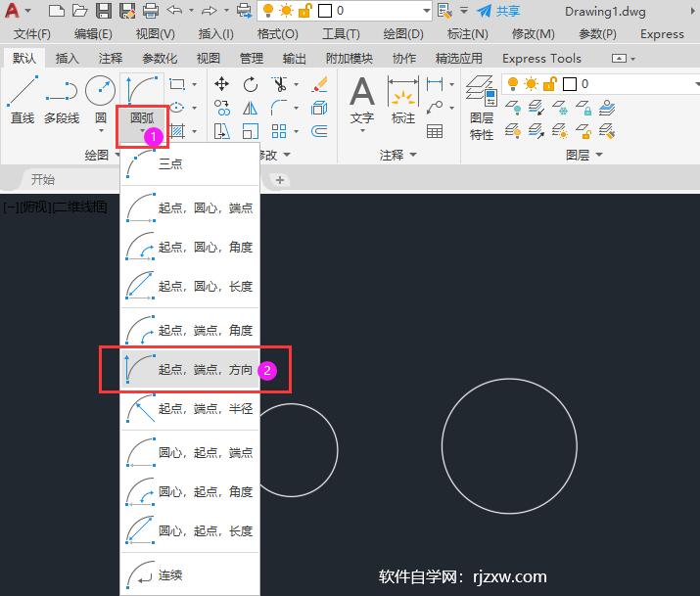Click the Open file icon in quick toolbar
This screenshot has height=596, width=700.
[x=80, y=10]
